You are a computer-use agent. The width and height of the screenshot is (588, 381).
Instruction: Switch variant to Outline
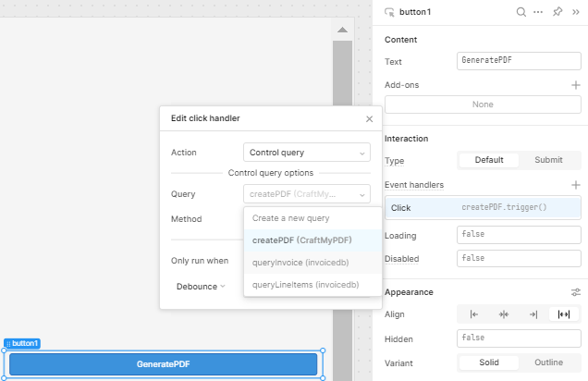point(548,363)
